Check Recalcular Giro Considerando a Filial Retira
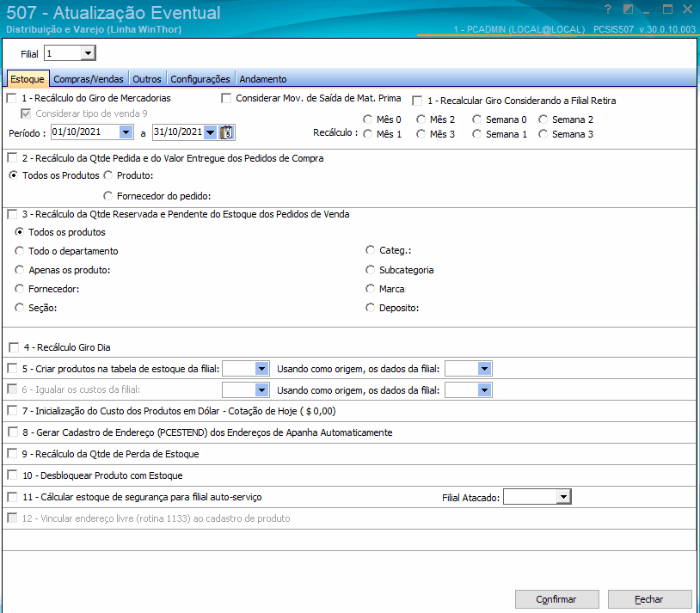This screenshot has height=613, width=700. 417,101
